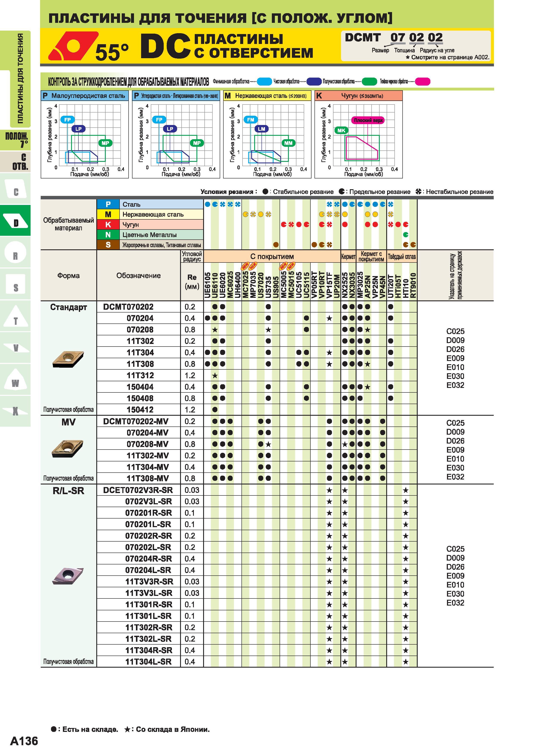Click the magenta Плоский верх label
The height and width of the screenshot is (756, 534).
368,120
